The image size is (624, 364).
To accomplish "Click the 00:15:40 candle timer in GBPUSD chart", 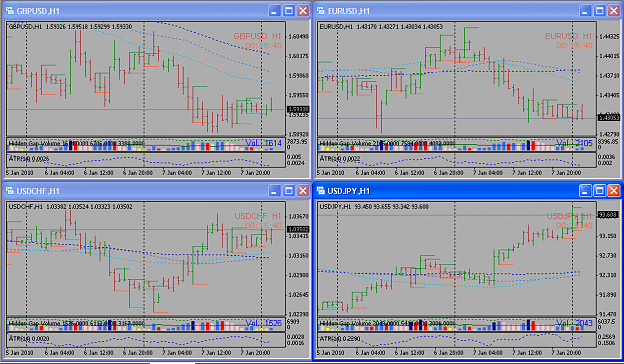I will click(x=263, y=46).
